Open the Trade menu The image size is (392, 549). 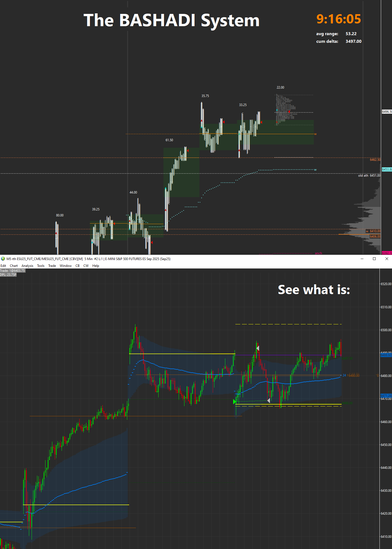[x=52, y=266]
